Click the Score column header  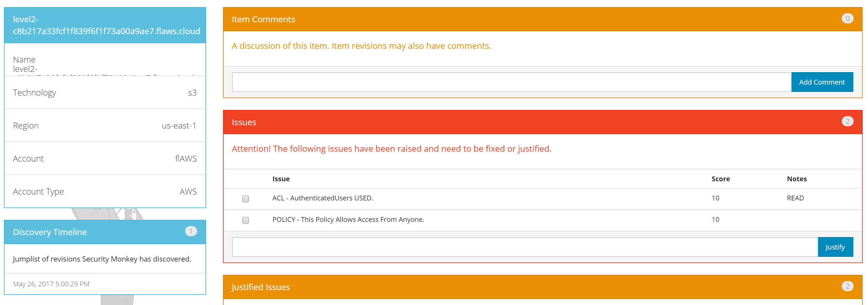click(720, 179)
